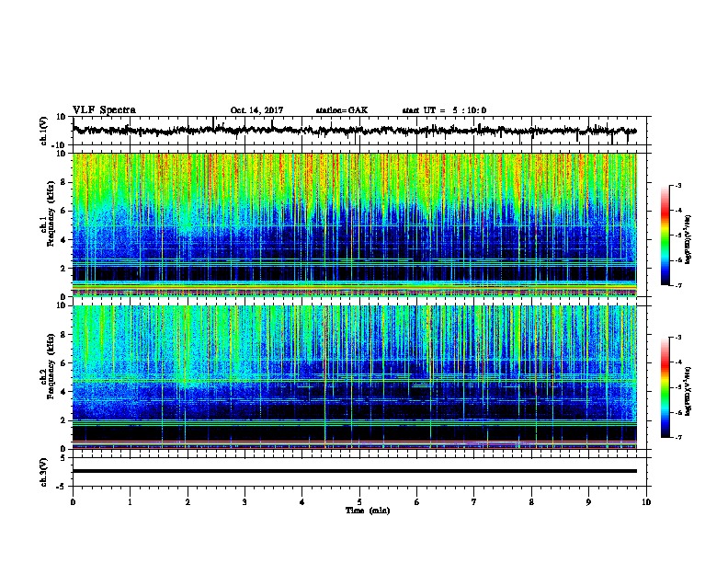This screenshot has width=728, height=563.
Task: Click the "-3" tick on ch.1 colorbar
Action: (678, 186)
